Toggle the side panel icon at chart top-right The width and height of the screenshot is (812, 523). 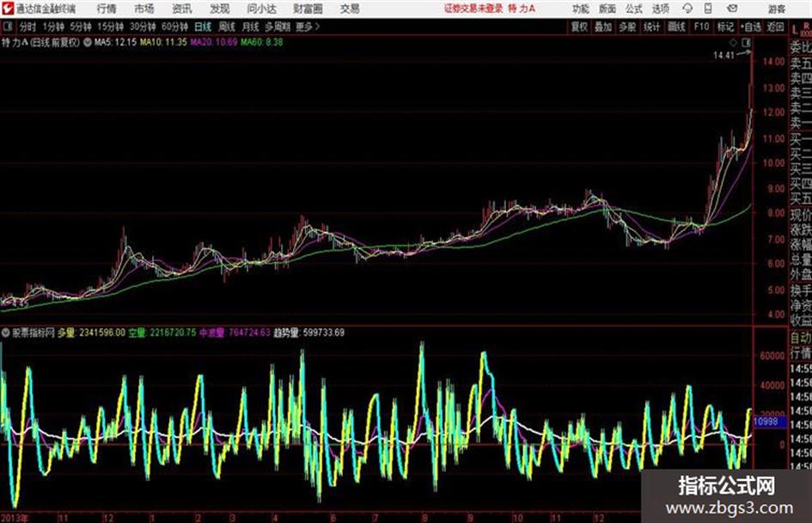pos(746,42)
